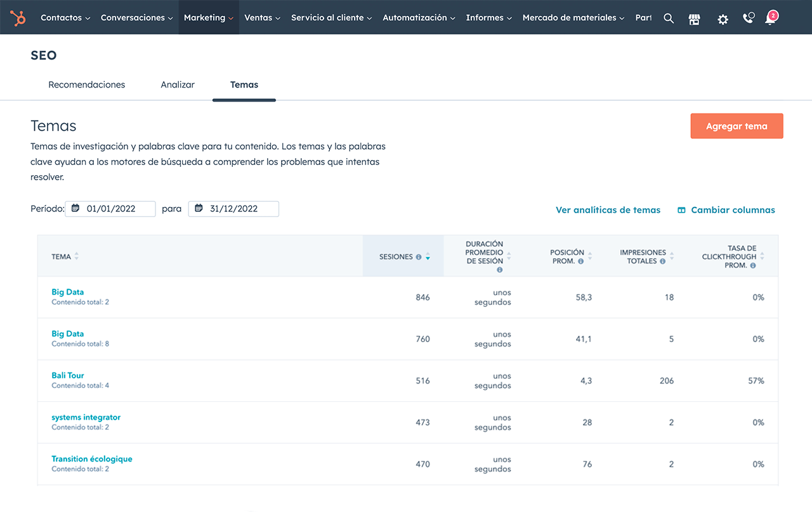Open Big Data topic with 846 sessions
812x516 pixels.
(68, 292)
